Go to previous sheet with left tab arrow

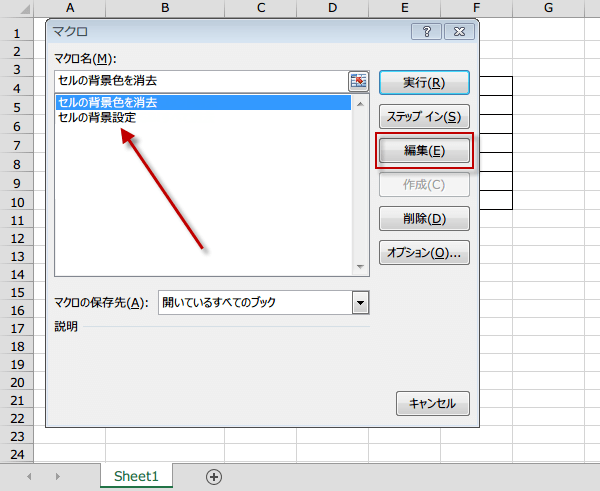click(29, 476)
